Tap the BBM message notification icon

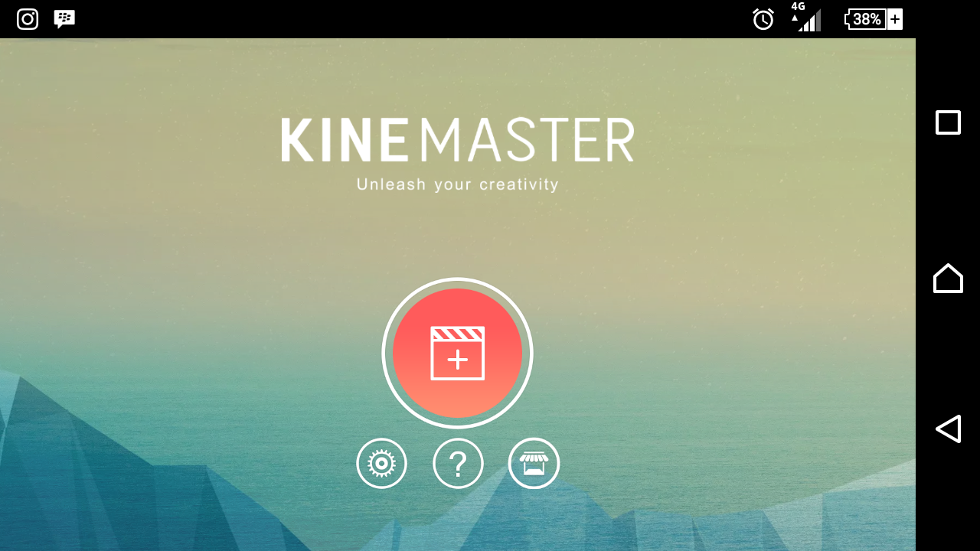tap(64, 19)
